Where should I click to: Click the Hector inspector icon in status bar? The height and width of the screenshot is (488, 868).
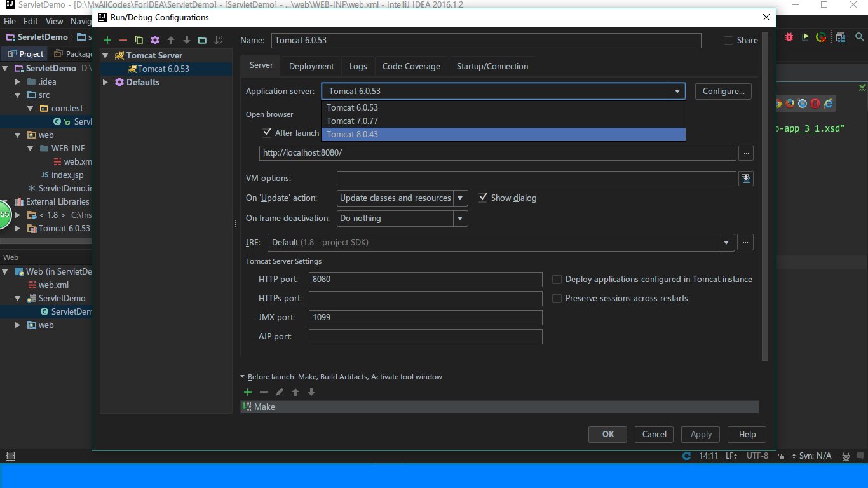(x=846, y=456)
